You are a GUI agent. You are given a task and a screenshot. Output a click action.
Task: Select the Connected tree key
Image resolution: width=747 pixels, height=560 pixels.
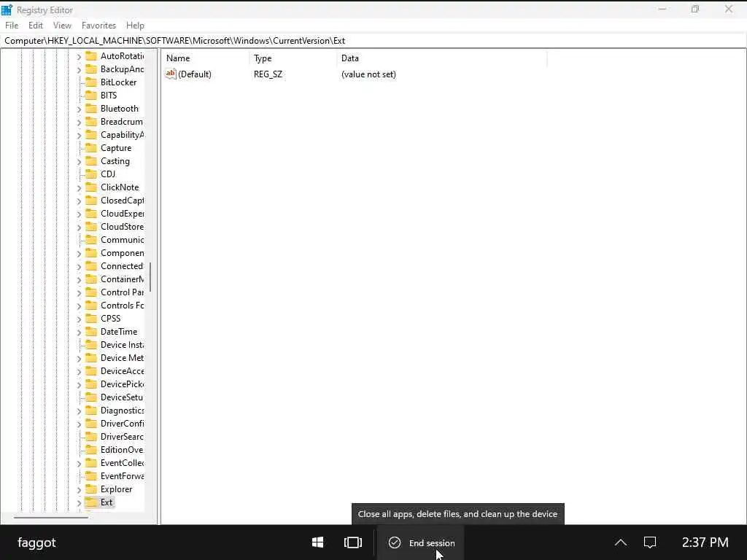122,265
